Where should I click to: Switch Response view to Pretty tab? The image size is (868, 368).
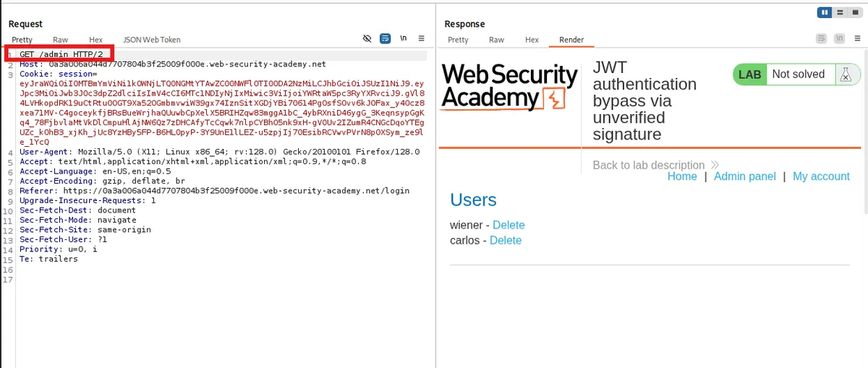458,40
